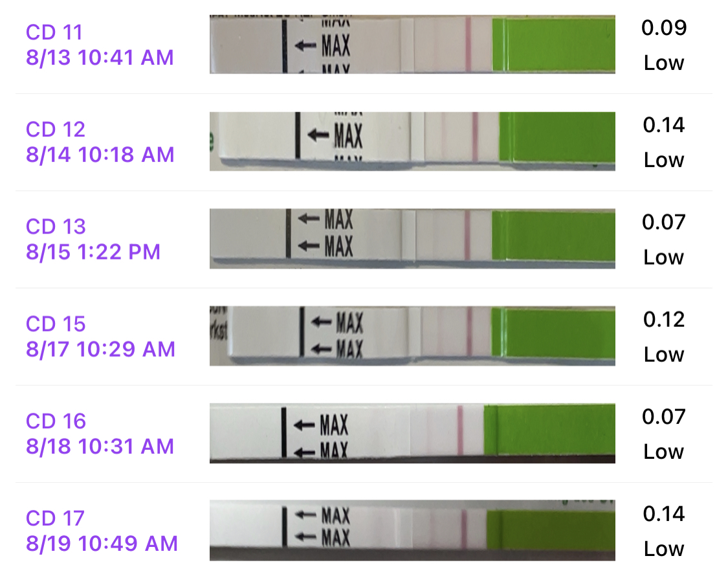Viewport: 728px width, 567px height.
Task: Select the 0.14 ratio for CD 12
Action: (x=664, y=125)
